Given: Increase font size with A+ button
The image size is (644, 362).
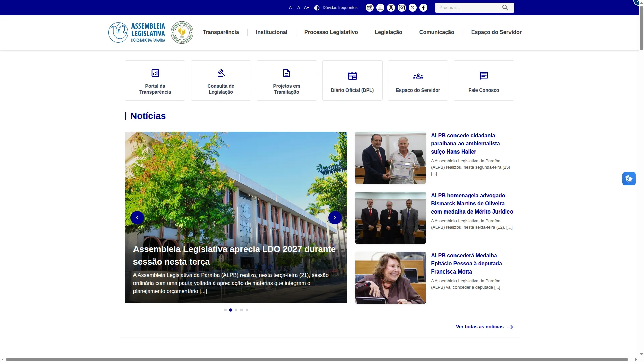Looking at the screenshot, I should tap(306, 8).
